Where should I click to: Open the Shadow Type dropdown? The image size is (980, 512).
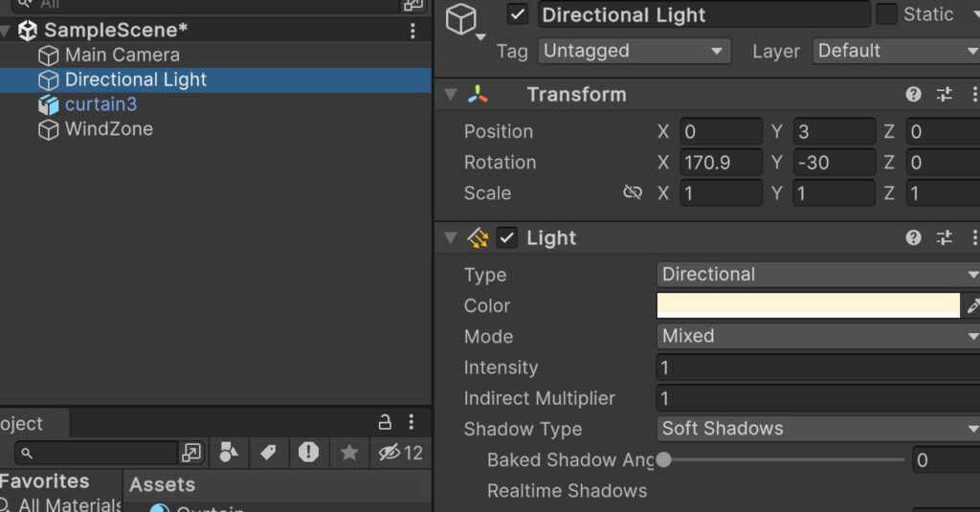tap(818, 429)
